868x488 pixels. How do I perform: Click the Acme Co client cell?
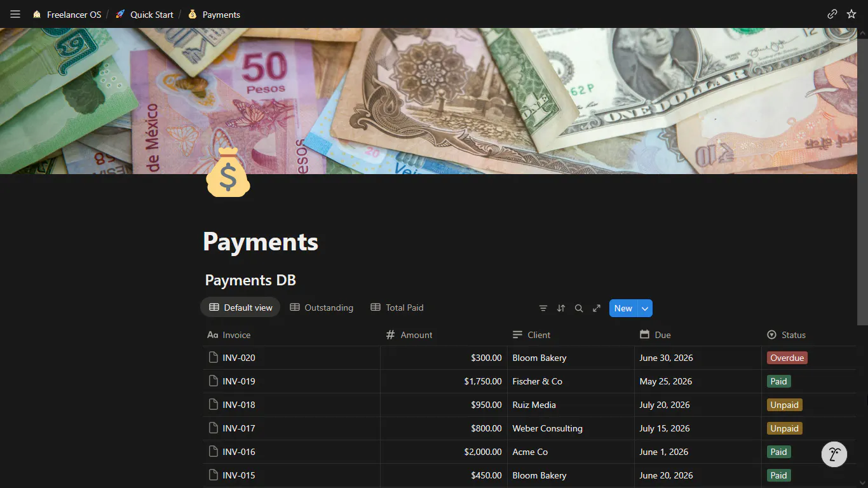(x=571, y=452)
